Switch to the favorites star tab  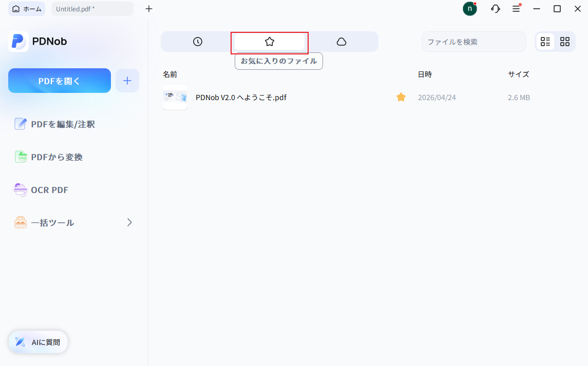(x=269, y=42)
